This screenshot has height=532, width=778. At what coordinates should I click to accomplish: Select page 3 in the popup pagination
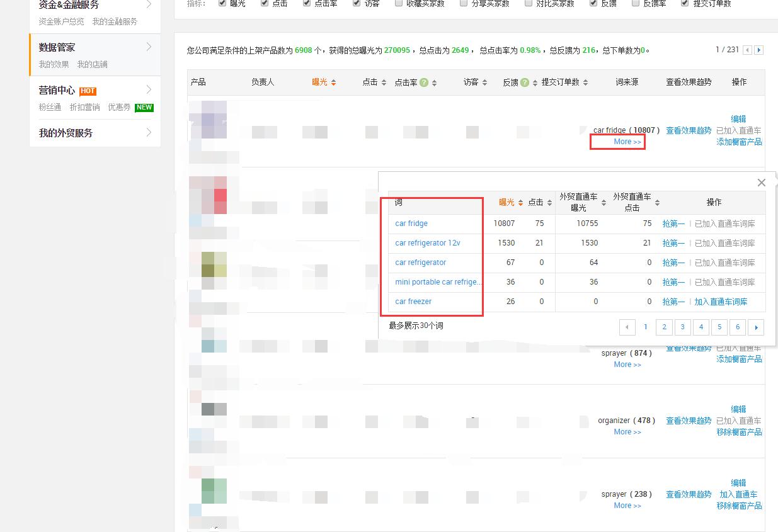682,327
